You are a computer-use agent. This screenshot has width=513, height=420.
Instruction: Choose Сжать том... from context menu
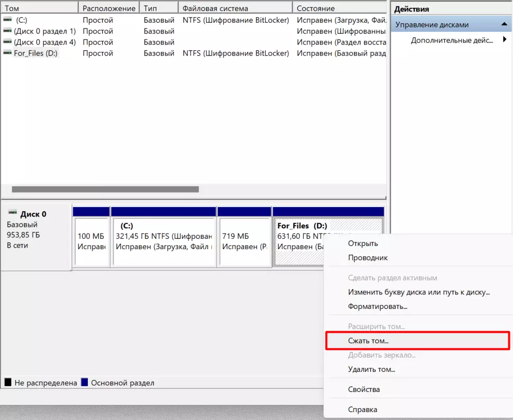[368, 341]
